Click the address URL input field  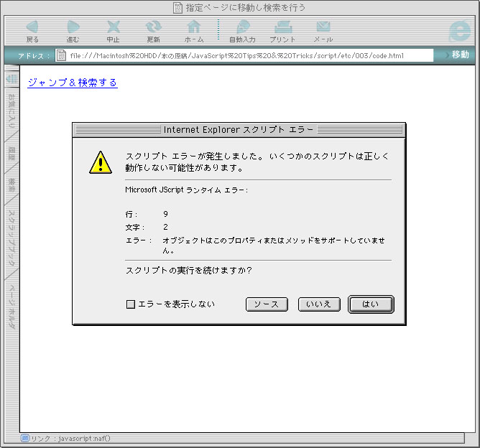coord(244,55)
